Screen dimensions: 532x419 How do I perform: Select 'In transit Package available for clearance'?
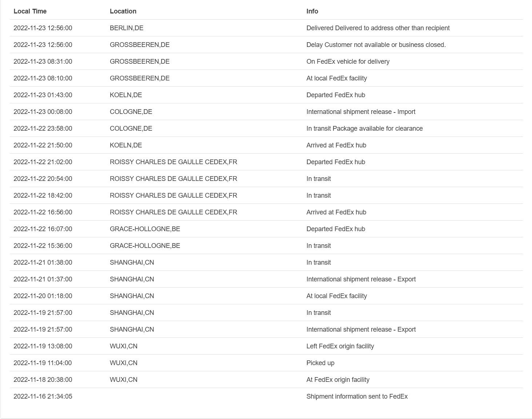[364, 129]
